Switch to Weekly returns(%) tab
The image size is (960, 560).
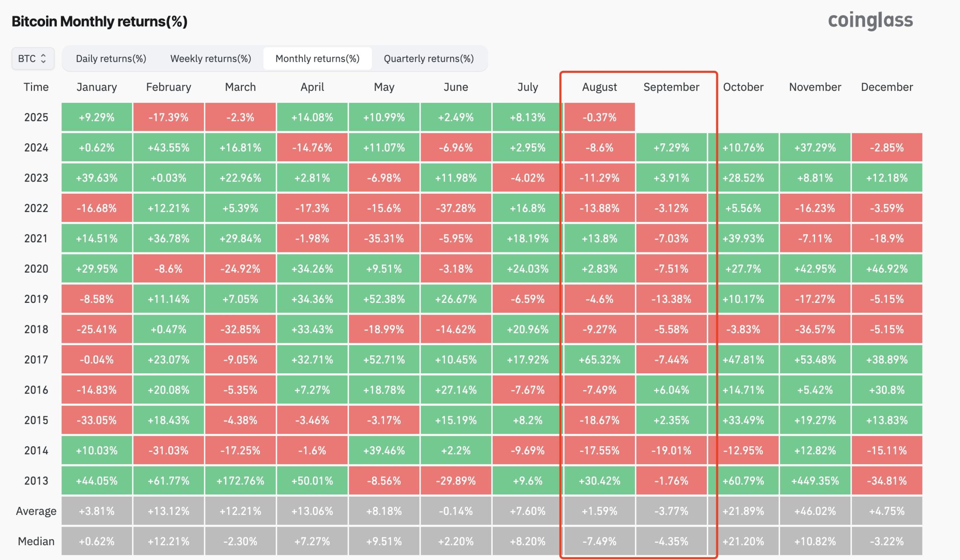point(211,59)
